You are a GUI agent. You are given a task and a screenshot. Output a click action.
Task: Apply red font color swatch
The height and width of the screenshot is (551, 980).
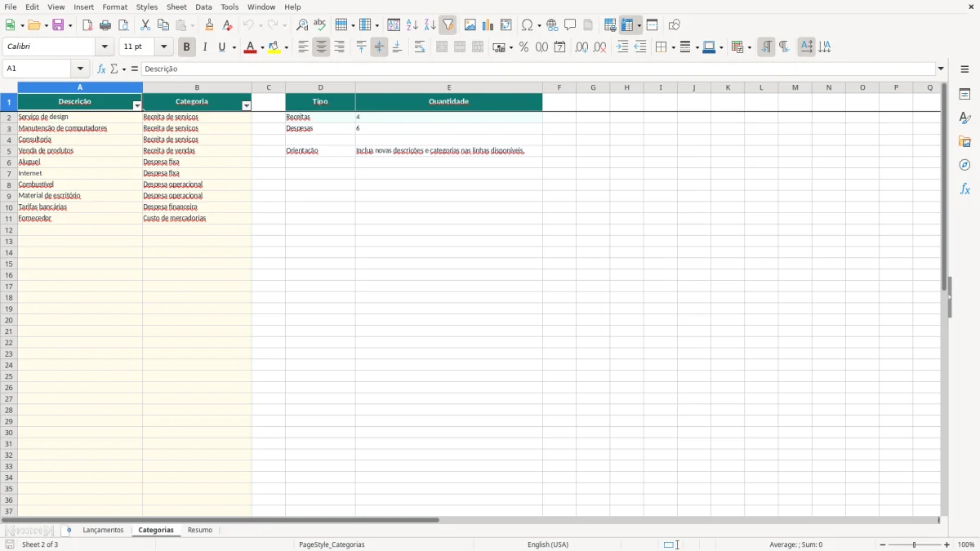click(250, 47)
